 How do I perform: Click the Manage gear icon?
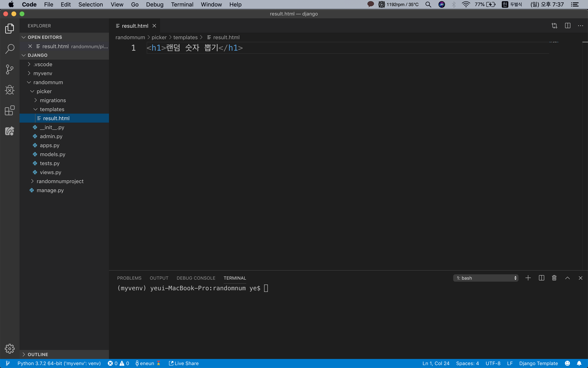[10, 349]
